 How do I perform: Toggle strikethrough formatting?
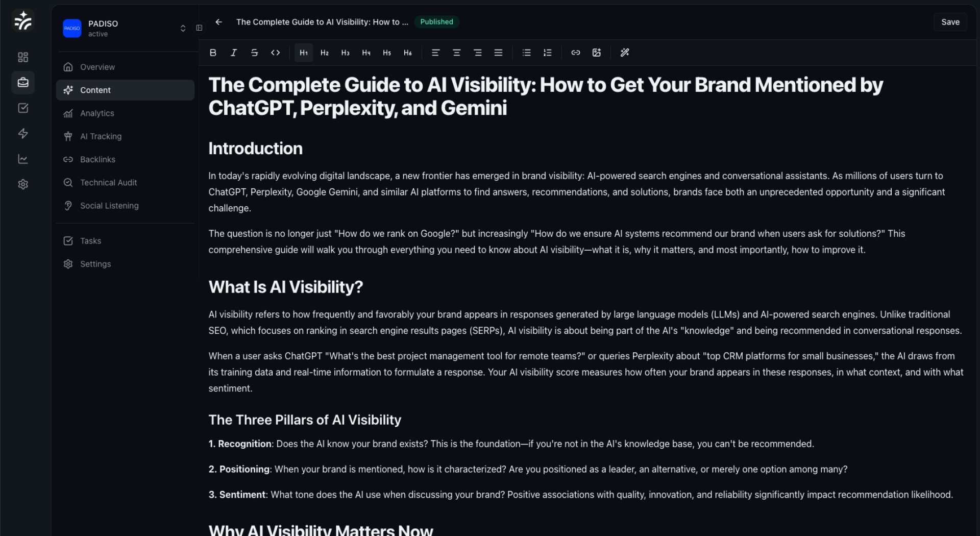point(254,53)
